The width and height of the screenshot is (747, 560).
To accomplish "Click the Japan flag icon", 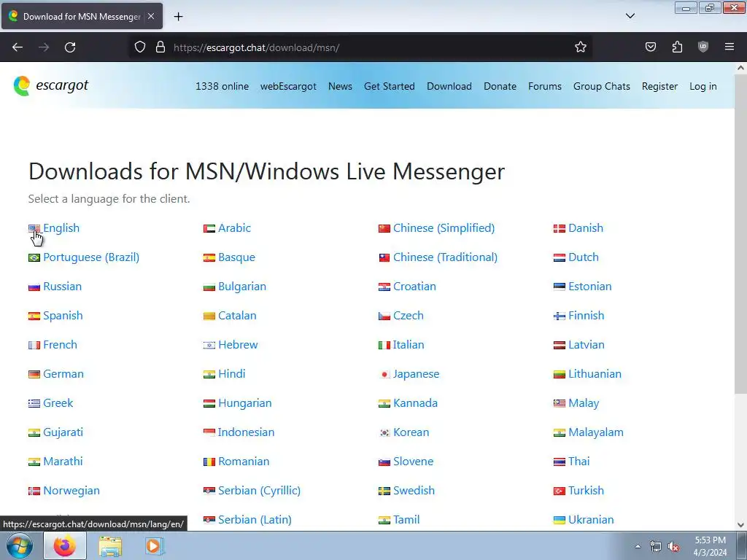I will 384,374.
